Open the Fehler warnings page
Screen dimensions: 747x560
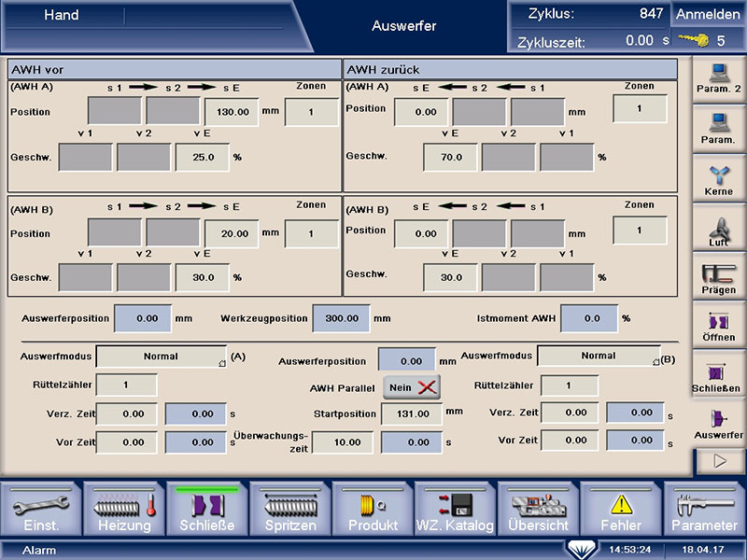pos(621,510)
